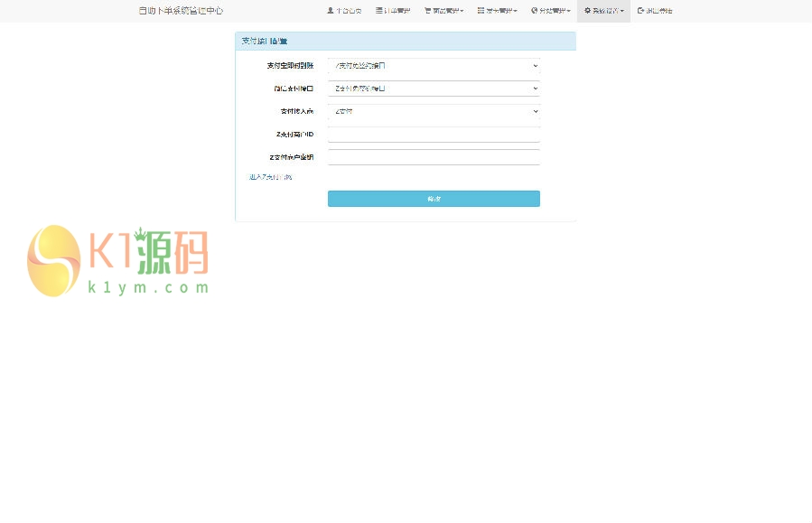The height and width of the screenshot is (523, 812).
Task: Expand 商品管理 shopping cart menu
Action: coord(443,10)
